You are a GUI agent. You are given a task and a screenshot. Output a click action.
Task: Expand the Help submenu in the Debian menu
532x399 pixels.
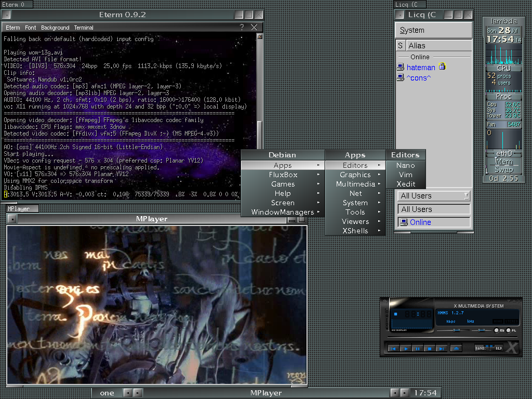tap(282, 193)
